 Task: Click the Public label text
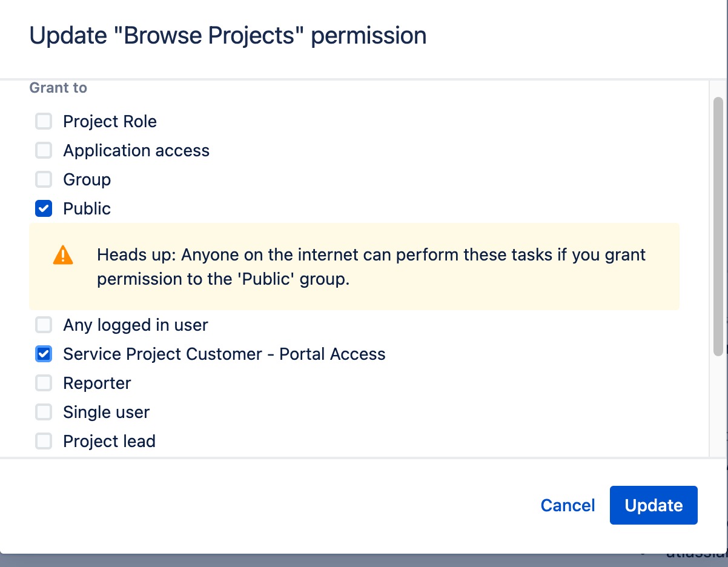pyautogui.click(x=86, y=208)
